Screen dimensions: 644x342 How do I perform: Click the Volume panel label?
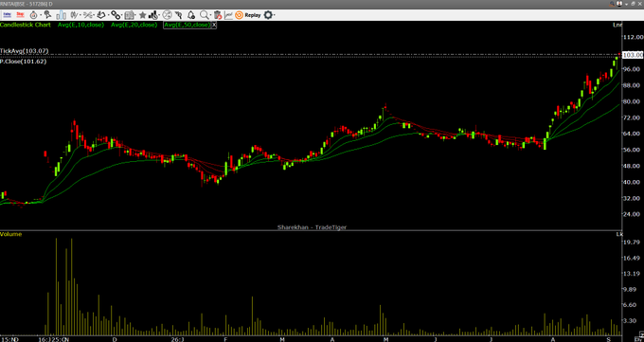[x=11, y=234]
